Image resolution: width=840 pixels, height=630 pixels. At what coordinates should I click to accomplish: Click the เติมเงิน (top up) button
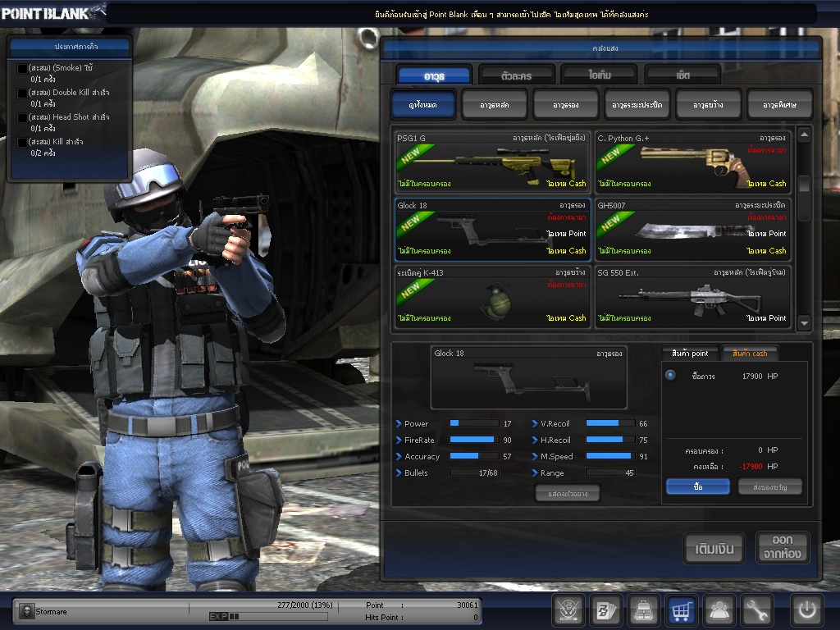coord(714,548)
